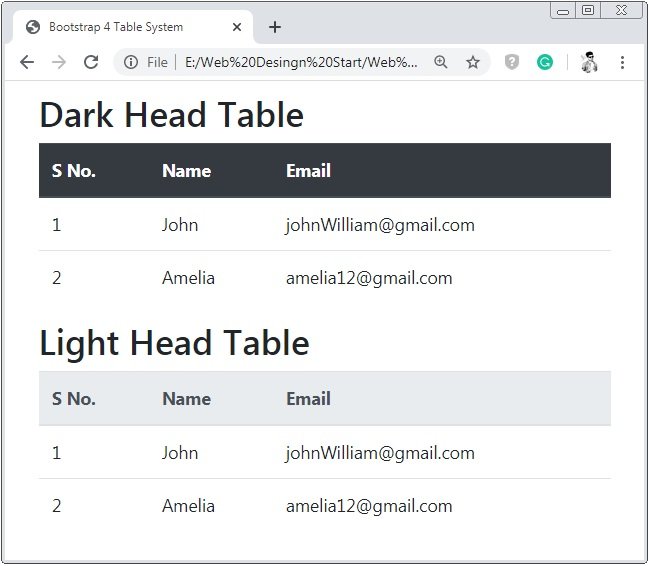Click S No. header in dark table
This screenshot has width=648, height=566.
tap(74, 171)
